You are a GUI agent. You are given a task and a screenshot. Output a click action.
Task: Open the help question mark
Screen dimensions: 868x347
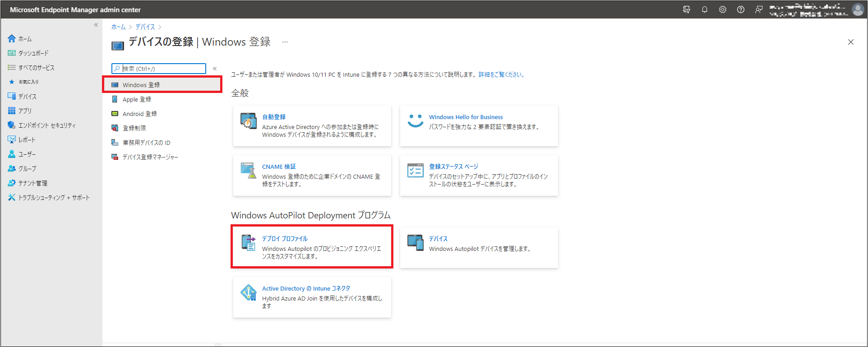(x=741, y=9)
